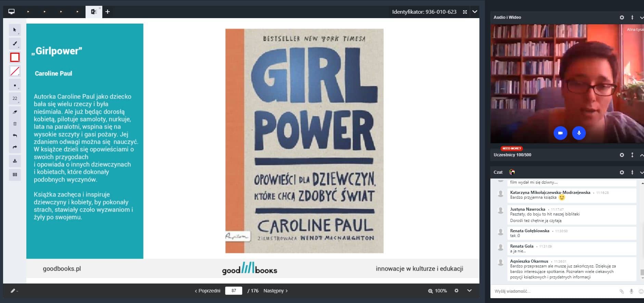Click the Czat panel resize handle icon
The width and height of the screenshot is (644, 303).
click(632, 172)
